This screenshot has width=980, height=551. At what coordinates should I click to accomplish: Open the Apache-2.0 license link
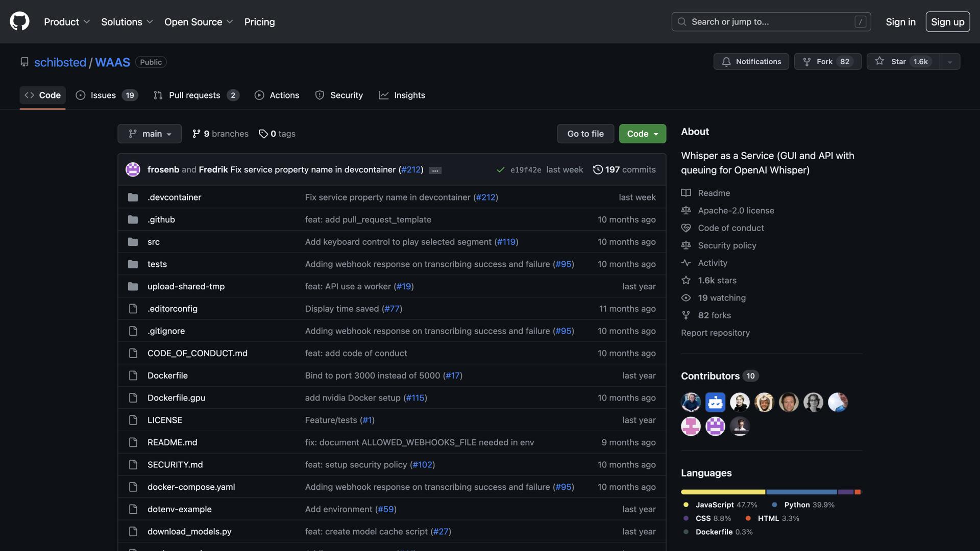click(x=736, y=211)
